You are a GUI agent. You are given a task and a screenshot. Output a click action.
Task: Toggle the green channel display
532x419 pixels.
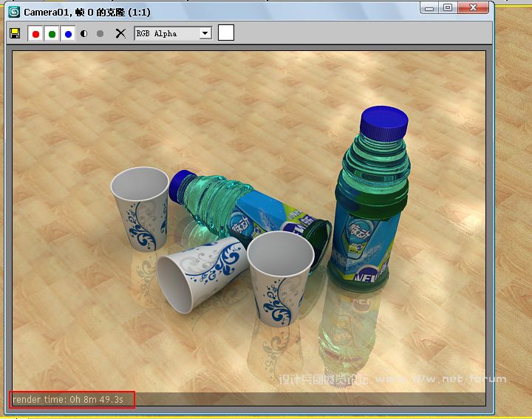tap(52, 33)
